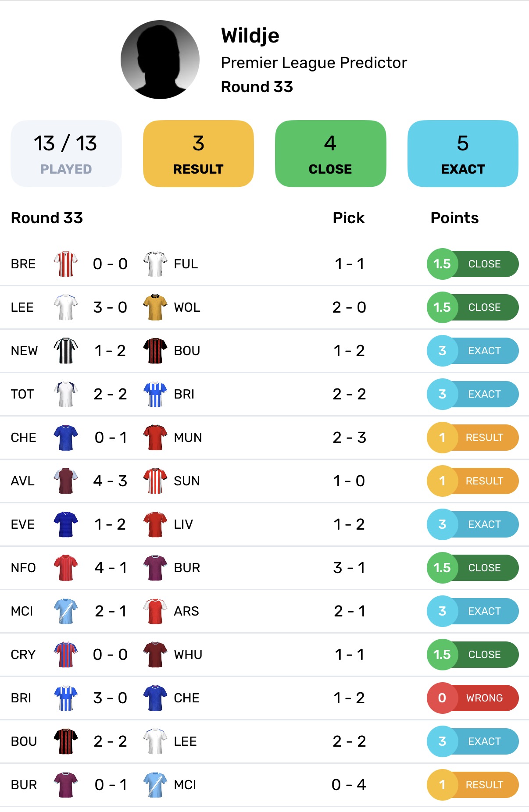Viewport: 529px width, 812px height.
Task: Select the 5 EXACT summary card
Action: [x=463, y=154]
